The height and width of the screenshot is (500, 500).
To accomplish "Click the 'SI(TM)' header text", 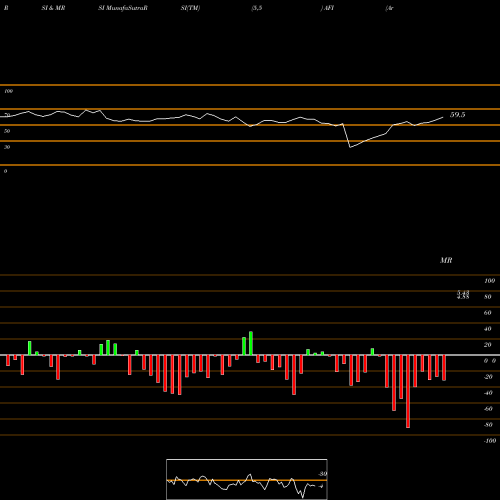I will (x=190, y=8).
